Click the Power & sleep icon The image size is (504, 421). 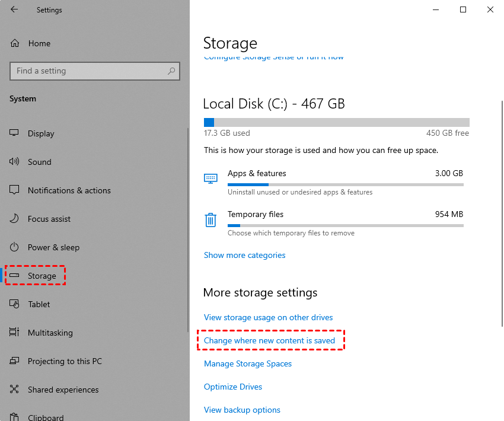[15, 247]
